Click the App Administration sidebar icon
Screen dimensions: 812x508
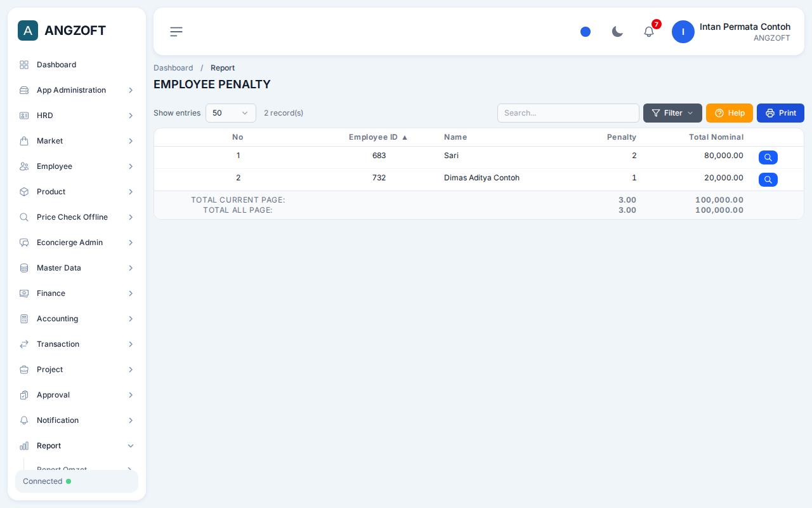click(x=24, y=90)
